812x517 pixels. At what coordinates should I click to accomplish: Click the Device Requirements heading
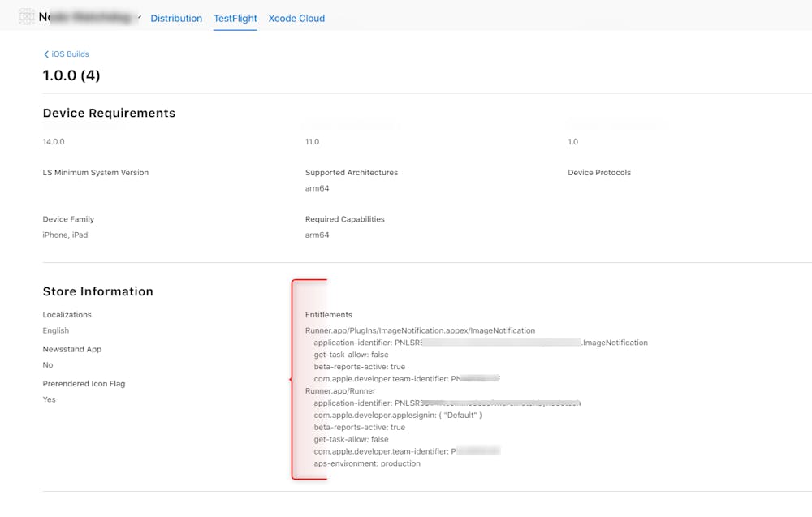(x=109, y=113)
